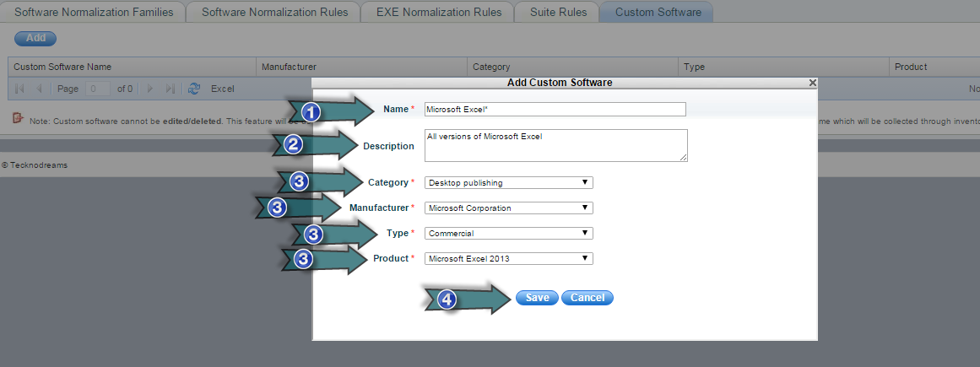Screen dimensions: 980x367
Task: Focus the Description text area
Action: pyautogui.click(x=555, y=145)
